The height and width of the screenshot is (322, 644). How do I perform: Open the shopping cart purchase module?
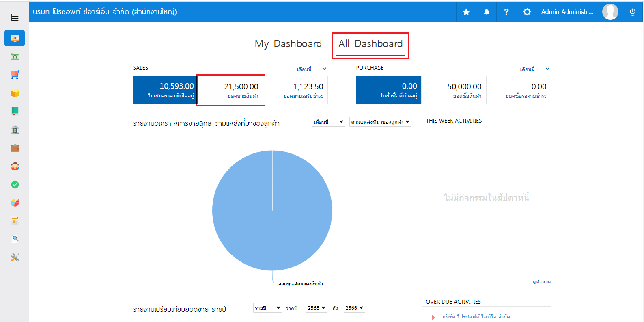(15, 75)
